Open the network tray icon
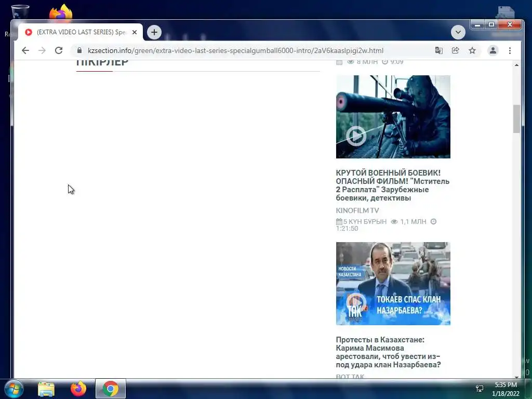This screenshot has height=399, width=532. point(480,389)
